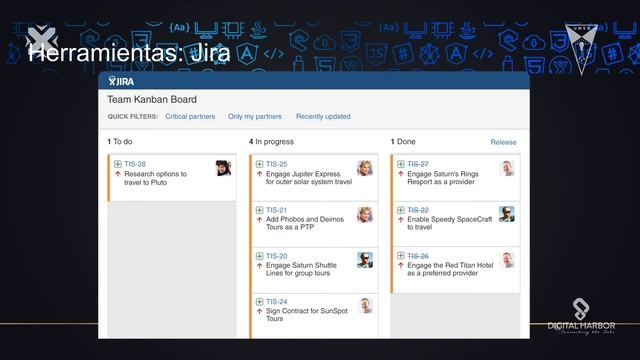Screen dimensions: 640x360
Task: Click the issue type icon for TIS-21
Action: click(x=259, y=210)
